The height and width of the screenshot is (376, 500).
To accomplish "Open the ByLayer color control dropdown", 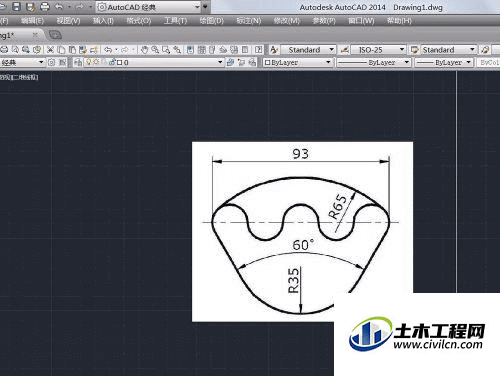I will pos(297,62).
